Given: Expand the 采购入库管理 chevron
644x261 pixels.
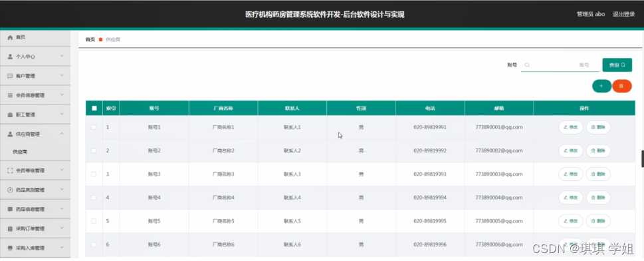Looking at the screenshot, I should [62, 247].
